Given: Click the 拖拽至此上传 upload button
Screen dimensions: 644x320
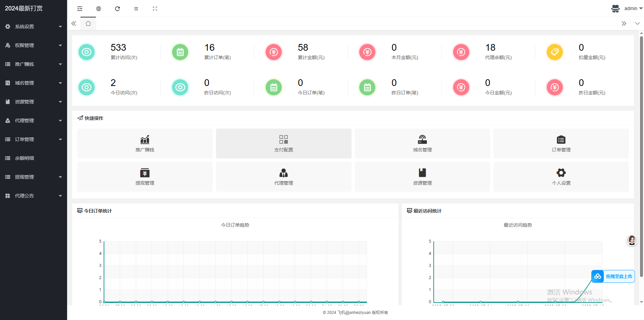Looking at the screenshot, I should tap(613, 276).
